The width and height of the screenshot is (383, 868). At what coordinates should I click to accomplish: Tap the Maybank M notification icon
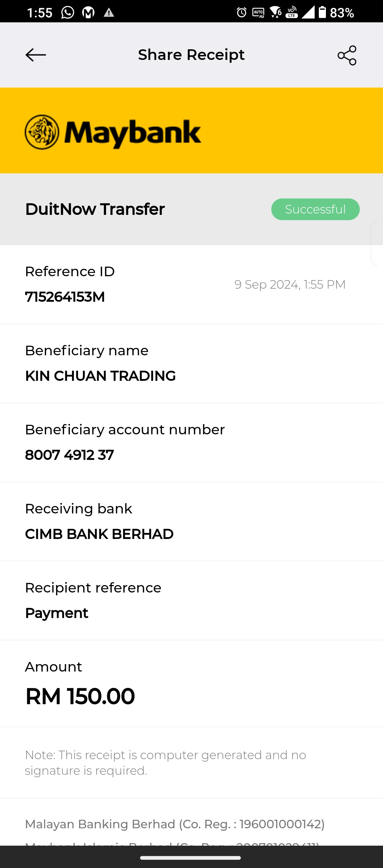(x=88, y=13)
